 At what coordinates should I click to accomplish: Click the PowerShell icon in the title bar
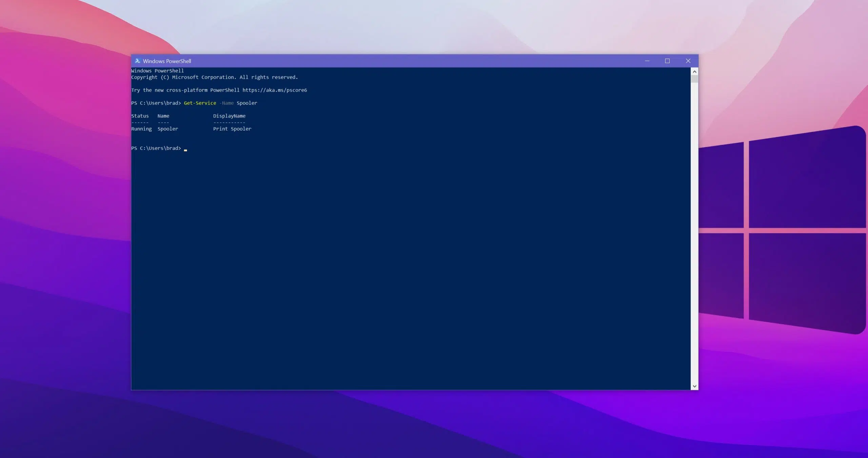click(x=137, y=61)
